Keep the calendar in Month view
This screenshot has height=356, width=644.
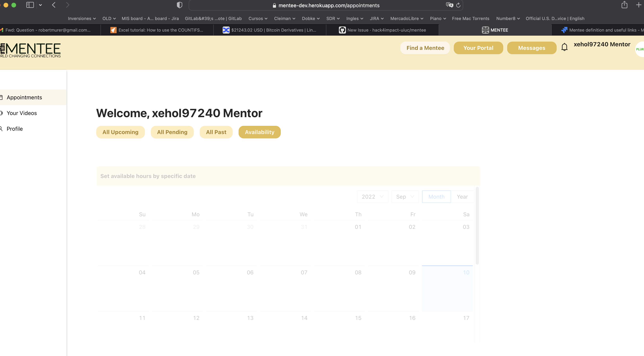pyautogui.click(x=436, y=197)
